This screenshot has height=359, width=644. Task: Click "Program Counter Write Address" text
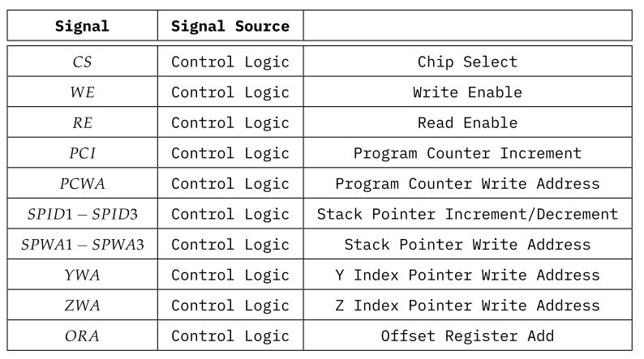coord(467,184)
